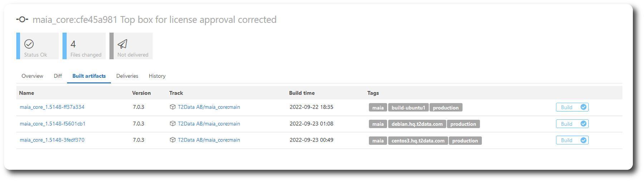Open the Overview tab
This screenshot has height=181, width=644.
[x=32, y=76]
